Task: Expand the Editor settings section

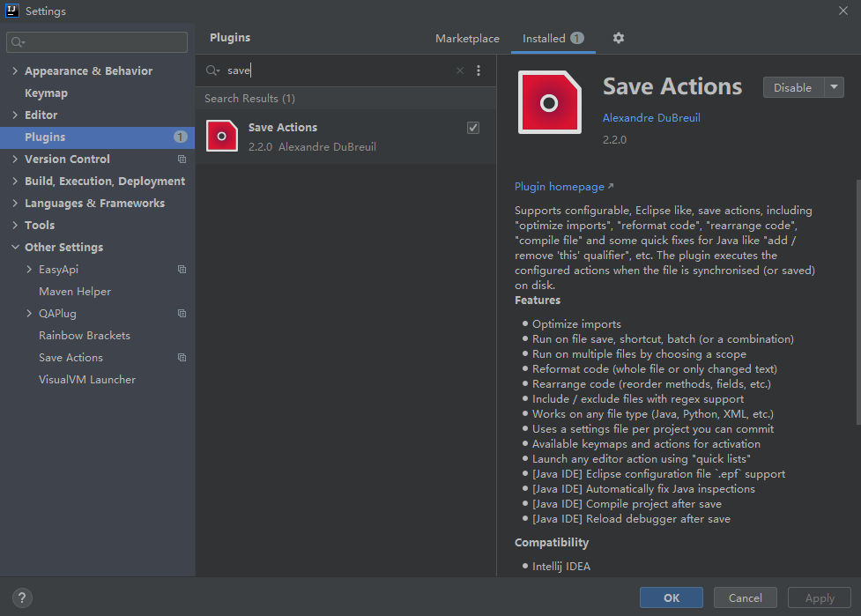Action: tap(15, 115)
